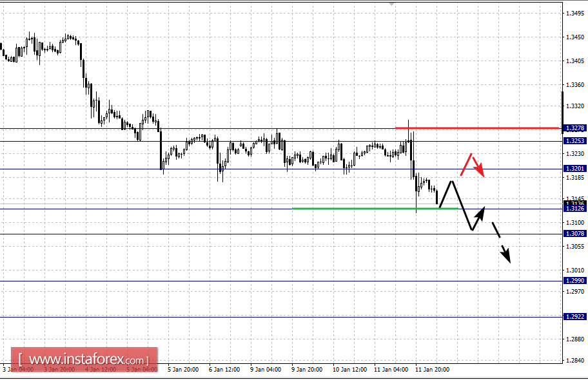Click the 1.3450 price axis value
Image resolution: width=588 pixels, height=380 pixels.
(x=575, y=37)
